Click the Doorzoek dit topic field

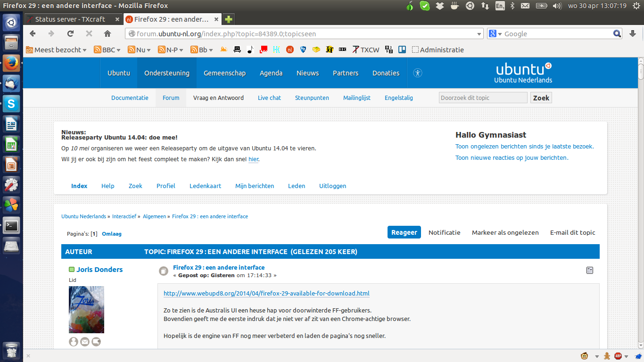483,98
